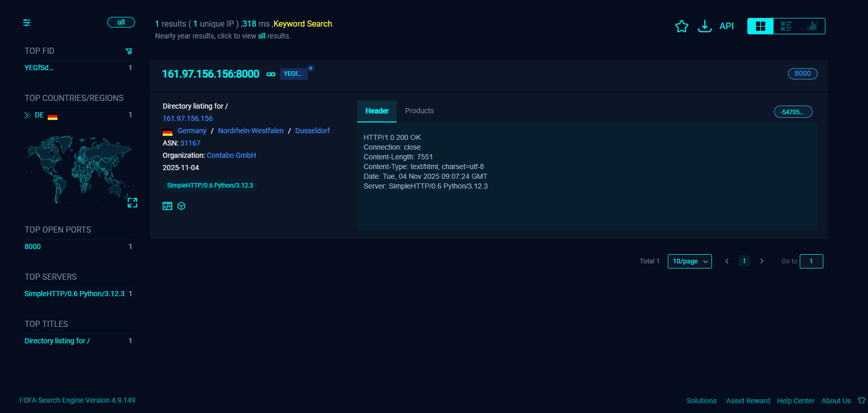Click the TOP FID filter funnel icon

coord(129,51)
